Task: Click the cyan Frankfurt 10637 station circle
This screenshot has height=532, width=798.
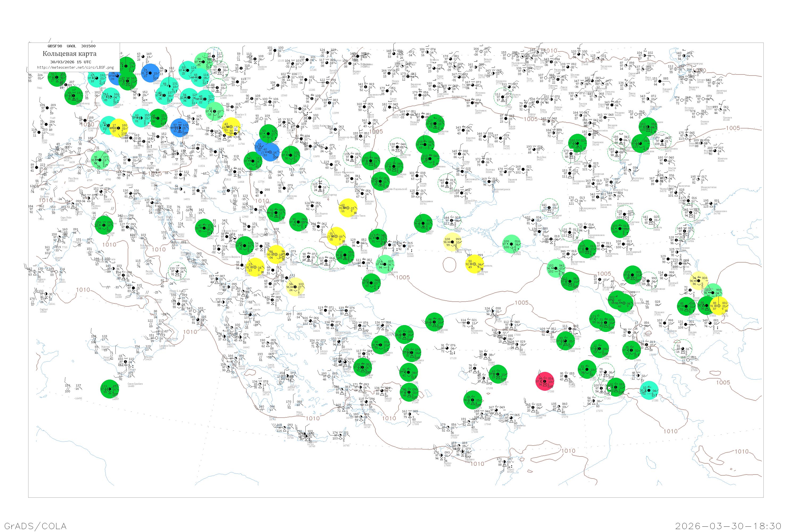Action: pyautogui.click(x=111, y=97)
